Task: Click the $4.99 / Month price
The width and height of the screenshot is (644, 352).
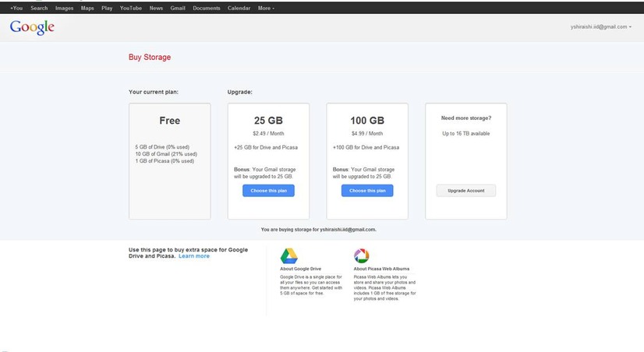Action: click(x=367, y=133)
